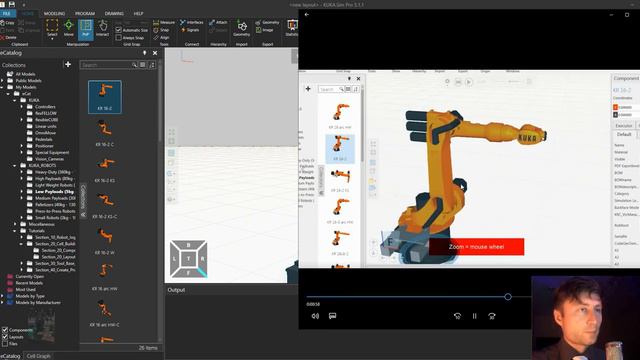The height and width of the screenshot is (360, 640).
Task: Open the Statistics tool
Action: (292, 28)
